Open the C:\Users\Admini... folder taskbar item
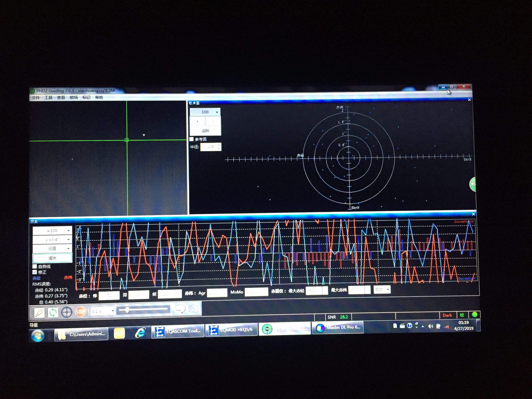 [x=81, y=334]
